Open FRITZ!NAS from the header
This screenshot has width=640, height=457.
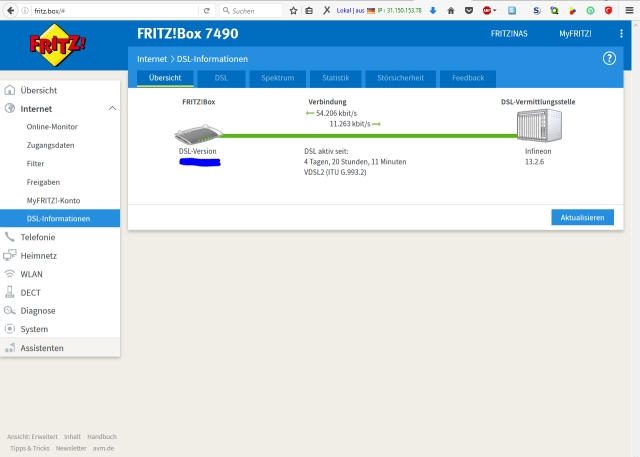coord(509,33)
